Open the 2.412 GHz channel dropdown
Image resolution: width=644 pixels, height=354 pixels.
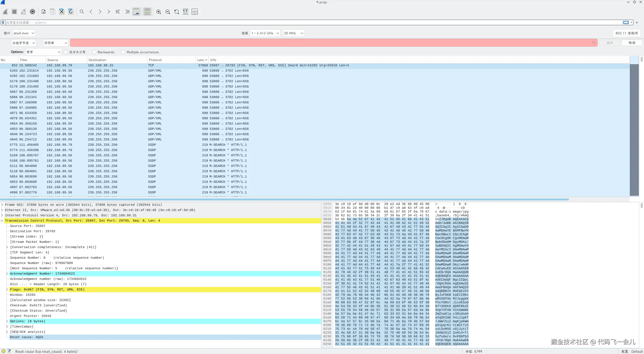265,33
